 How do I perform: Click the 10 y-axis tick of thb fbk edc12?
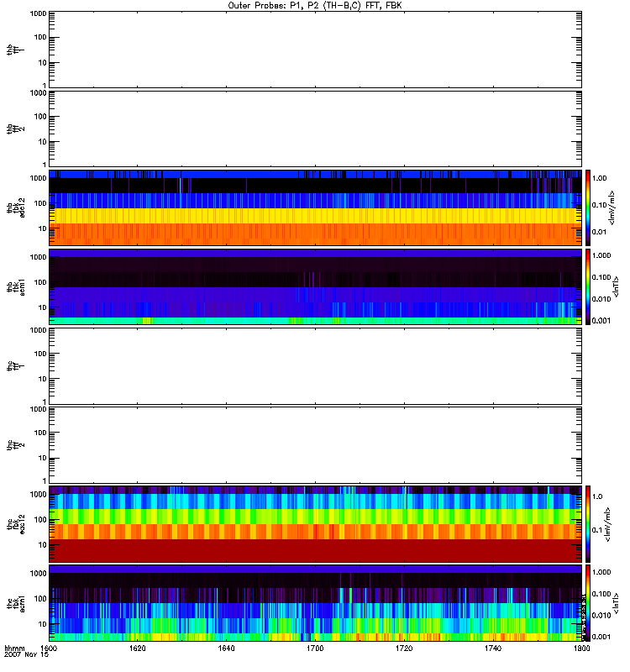(43, 228)
